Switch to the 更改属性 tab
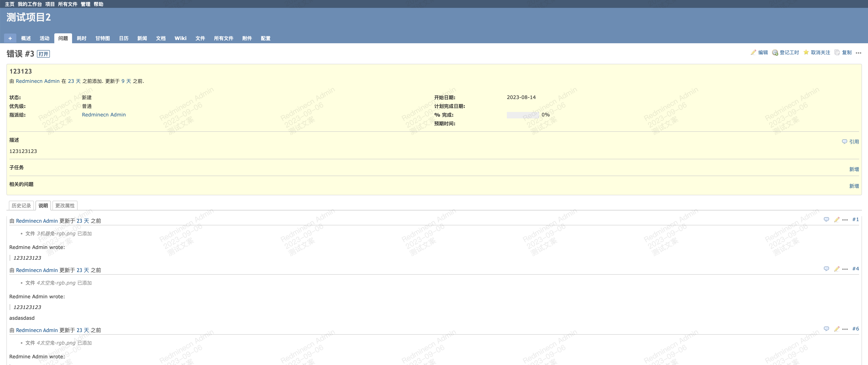Screen dimensions: 868x365 tap(65, 206)
